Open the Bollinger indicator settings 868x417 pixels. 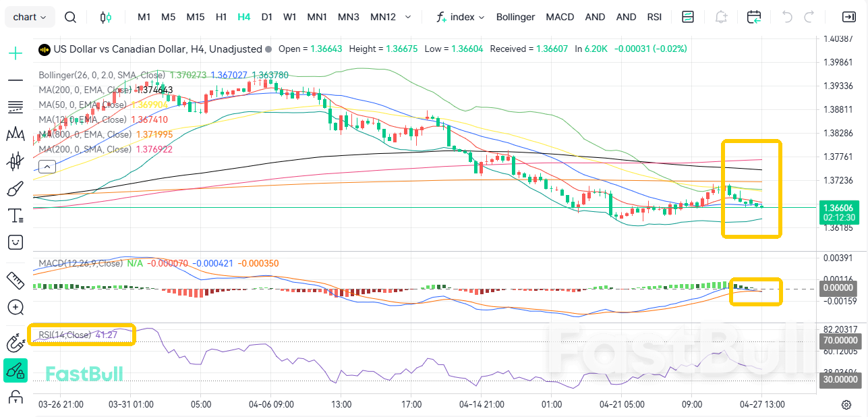click(515, 17)
